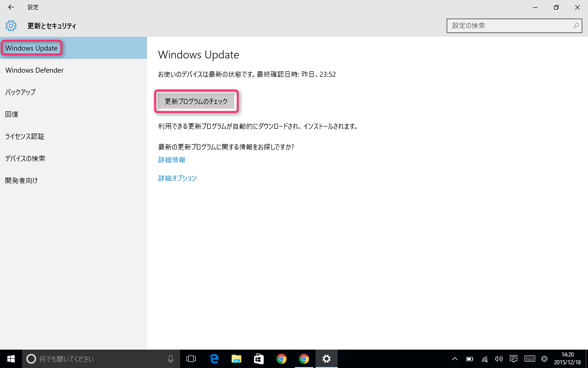Click the 'Windows Update' page heading

coord(198,55)
